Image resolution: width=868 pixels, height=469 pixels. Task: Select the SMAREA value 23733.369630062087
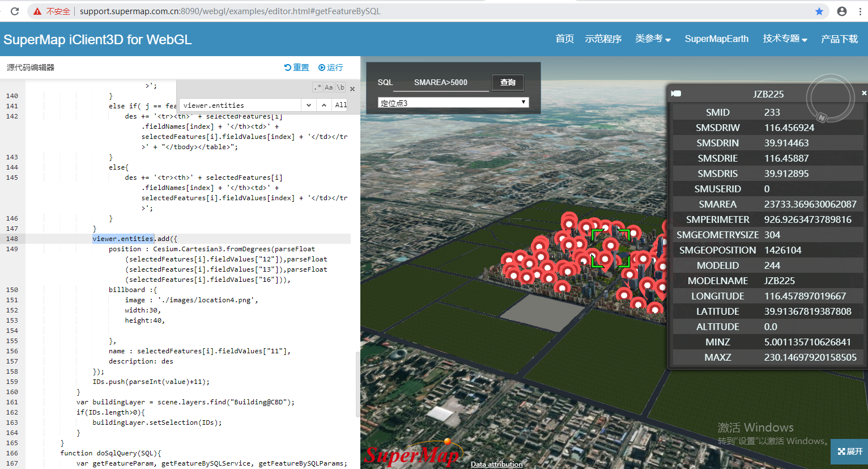click(x=810, y=204)
